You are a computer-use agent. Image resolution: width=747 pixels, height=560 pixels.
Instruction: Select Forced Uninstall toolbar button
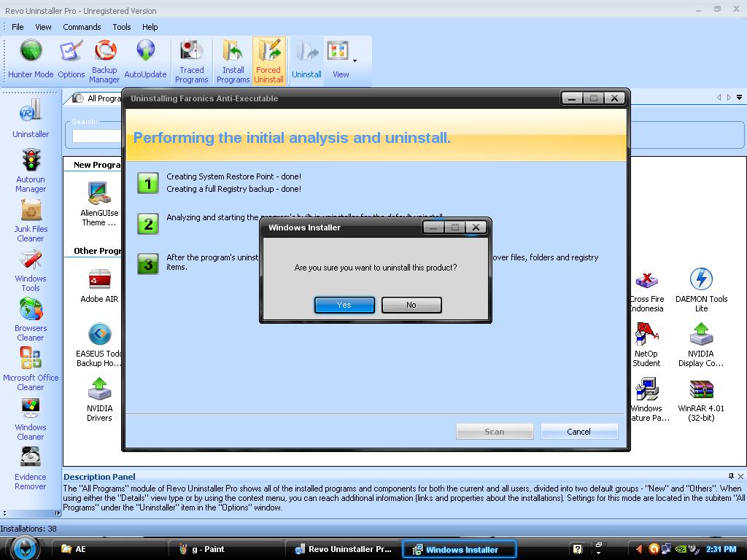click(x=268, y=61)
